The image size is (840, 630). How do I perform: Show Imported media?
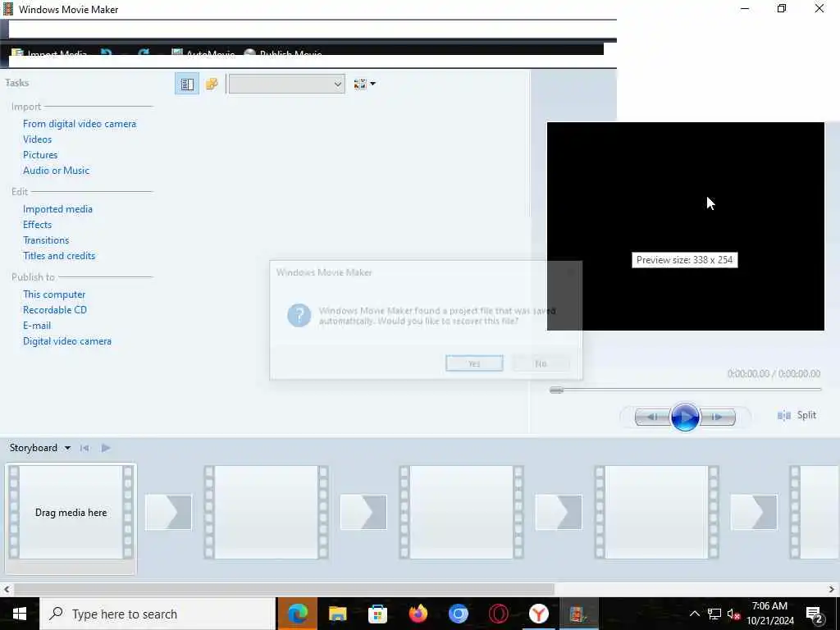pos(58,209)
